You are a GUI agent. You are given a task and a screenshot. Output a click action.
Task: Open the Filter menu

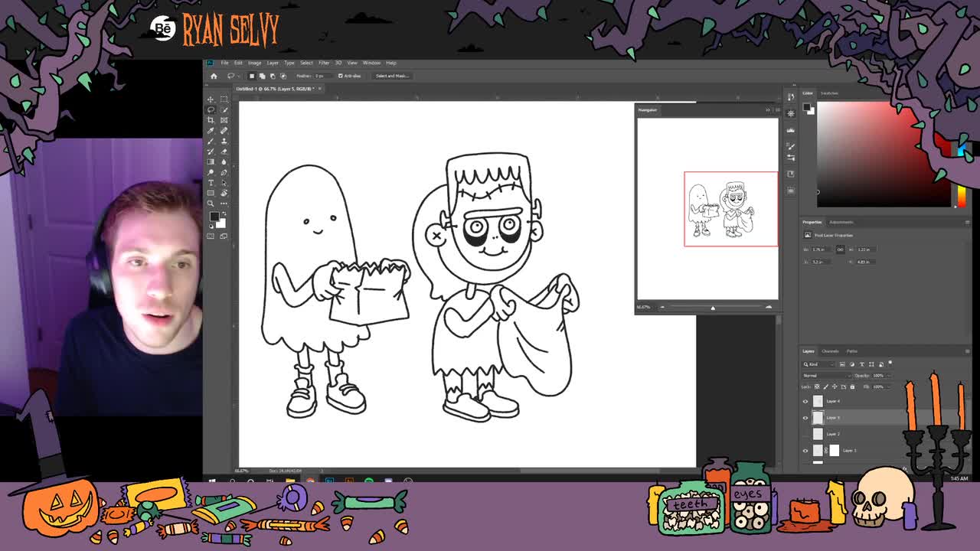(324, 63)
